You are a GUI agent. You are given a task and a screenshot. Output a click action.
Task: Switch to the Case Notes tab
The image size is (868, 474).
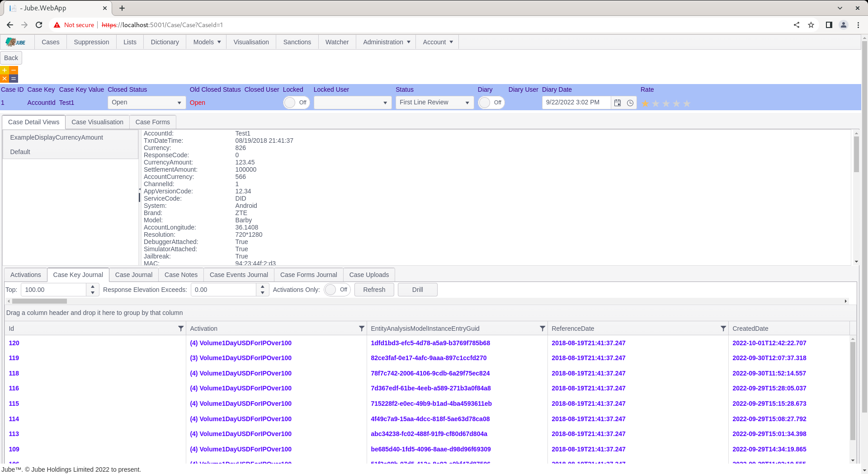point(181,275)
